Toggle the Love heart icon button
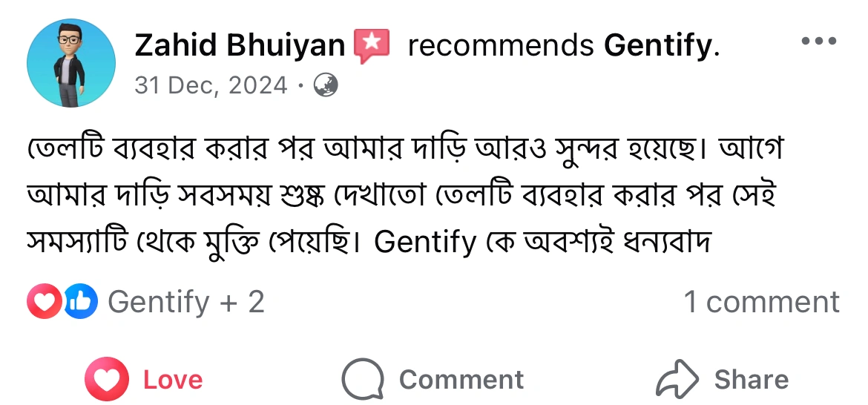Screen dimensions: 868x405 tap(108, 380)
